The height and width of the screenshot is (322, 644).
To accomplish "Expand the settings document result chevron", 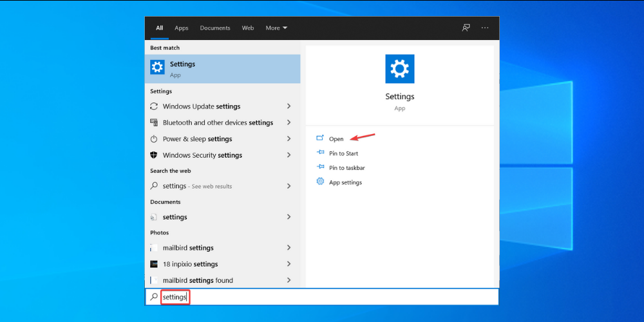I will (289, 217).
